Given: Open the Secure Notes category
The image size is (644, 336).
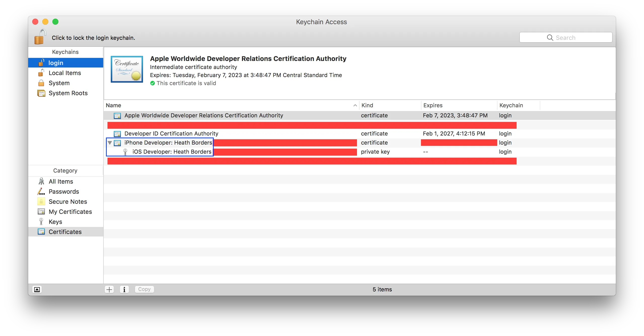Looking at the screenshot, I should coord(68,202).
